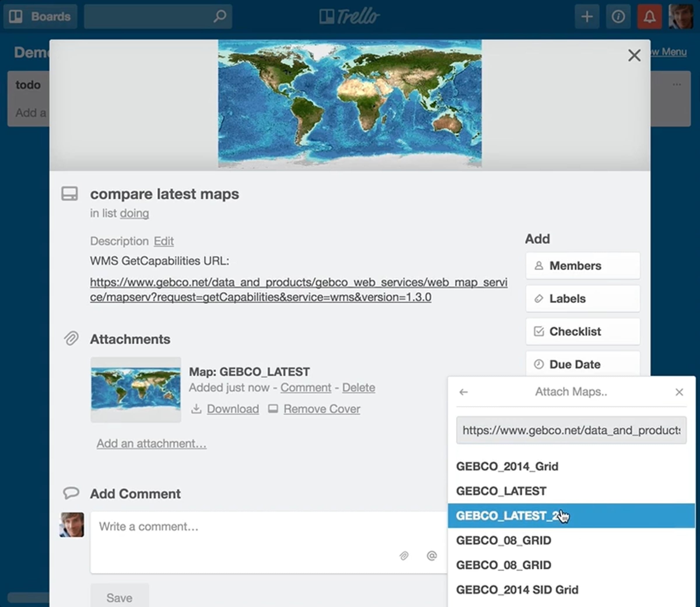Click 'Add an attachment…' link
Viewport: 700px width, 607px height.
(151, 443)
